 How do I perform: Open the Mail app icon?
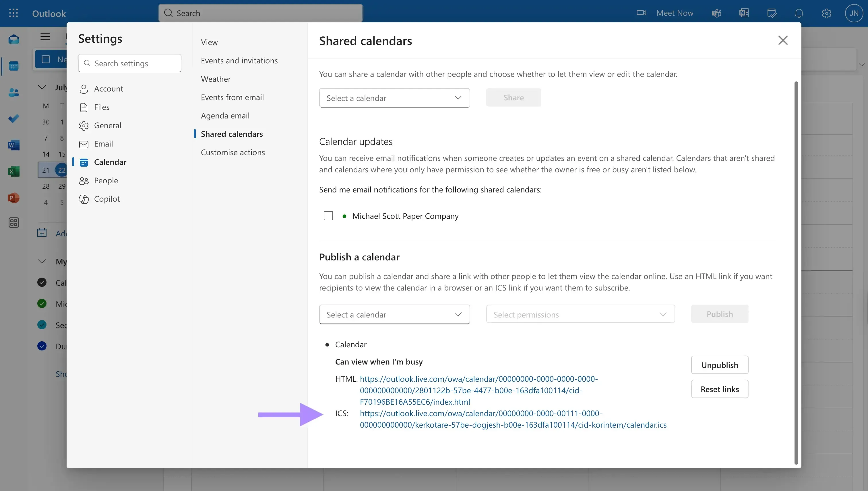pyautogui.click(x=13, y=40)
